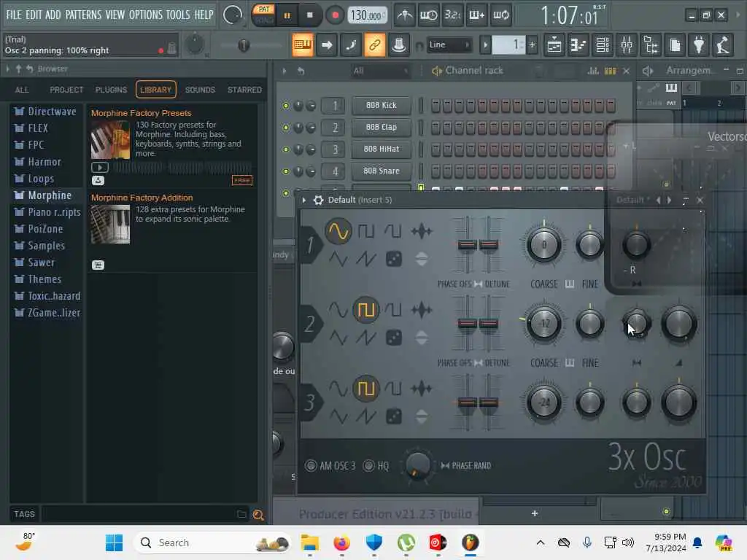Select saw shape for oscillator 1
This screenshot has width=747, height=560.
click(366, 259)
